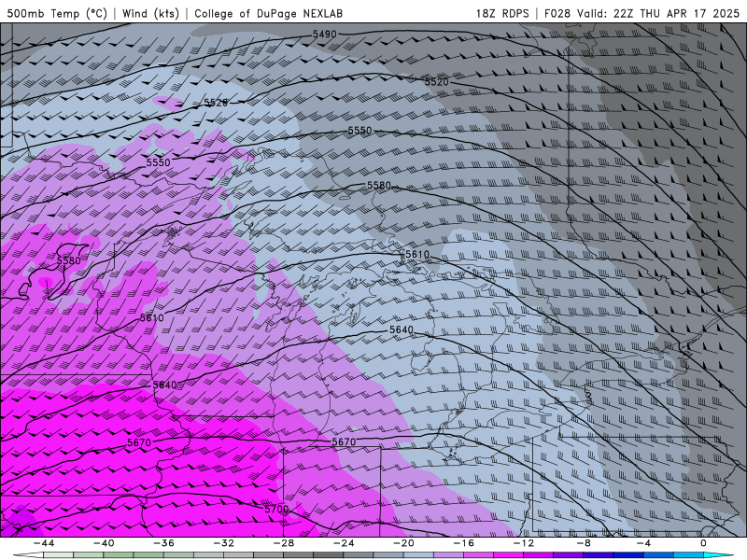Click the 5490 height contour label

[324, 35]
